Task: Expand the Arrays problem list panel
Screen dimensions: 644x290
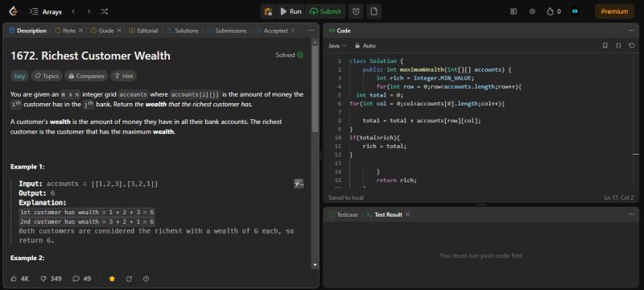Action: point(46,11)
